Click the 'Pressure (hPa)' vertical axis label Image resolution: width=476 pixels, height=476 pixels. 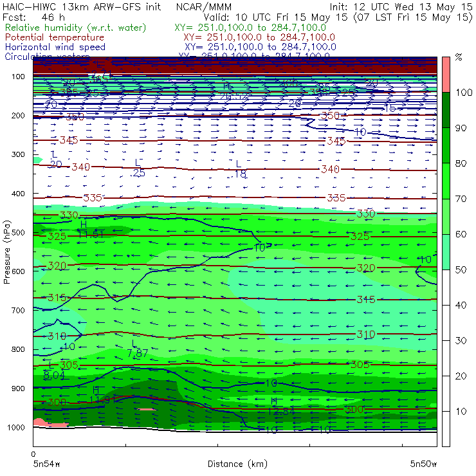coord(6,252)
